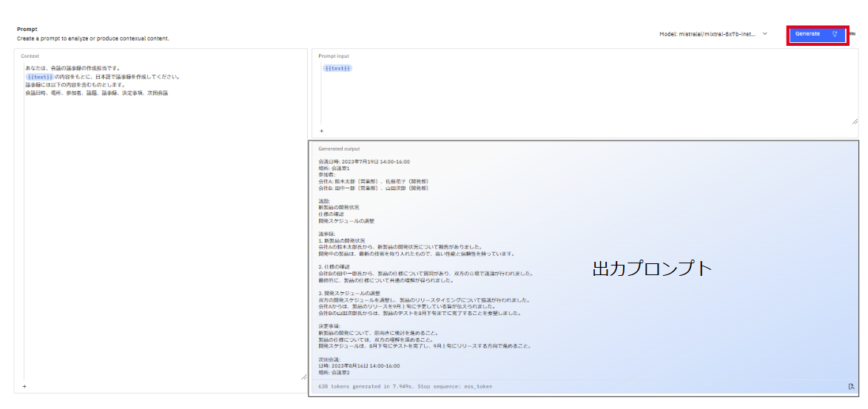Image resolution: width=868 pixels, height=409 pixels.
Task: Open the Model selection dropdown
Action: [713, 34]
